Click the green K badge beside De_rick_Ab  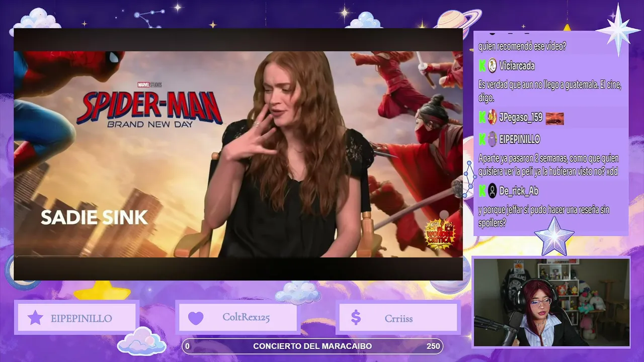482,191
